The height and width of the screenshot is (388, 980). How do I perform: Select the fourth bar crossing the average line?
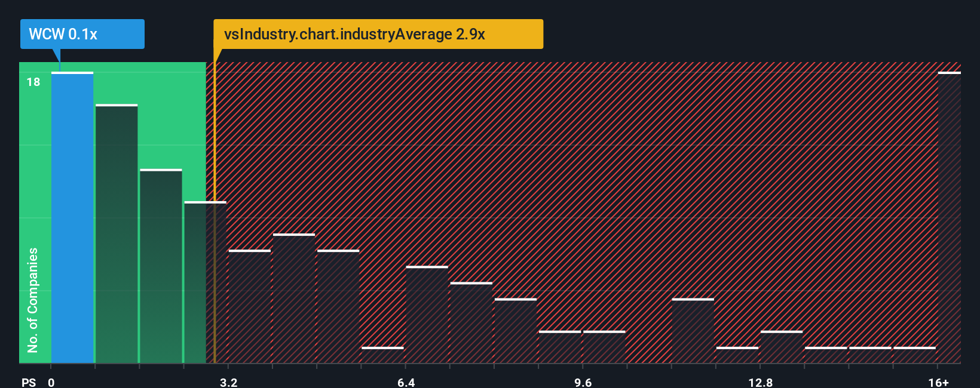pyautogui.click(x=205, y=282)
